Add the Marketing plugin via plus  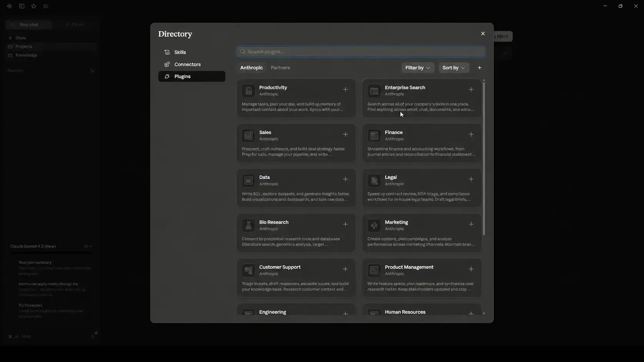coord(471,224)
